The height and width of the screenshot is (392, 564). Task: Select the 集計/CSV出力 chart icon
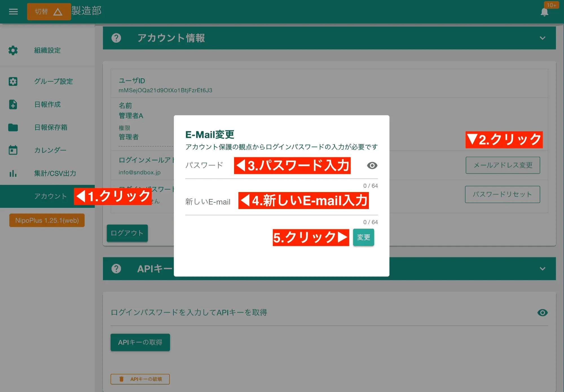13,173
